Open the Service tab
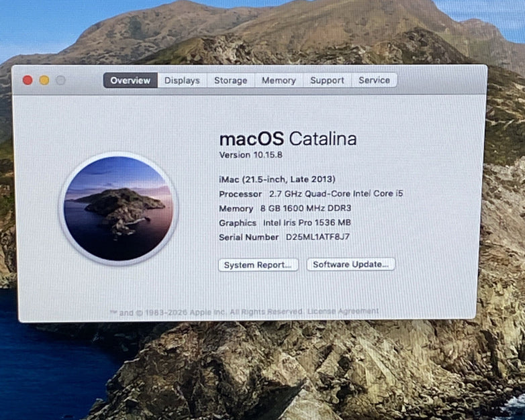The image size is (525, 420). coord(375,80)
